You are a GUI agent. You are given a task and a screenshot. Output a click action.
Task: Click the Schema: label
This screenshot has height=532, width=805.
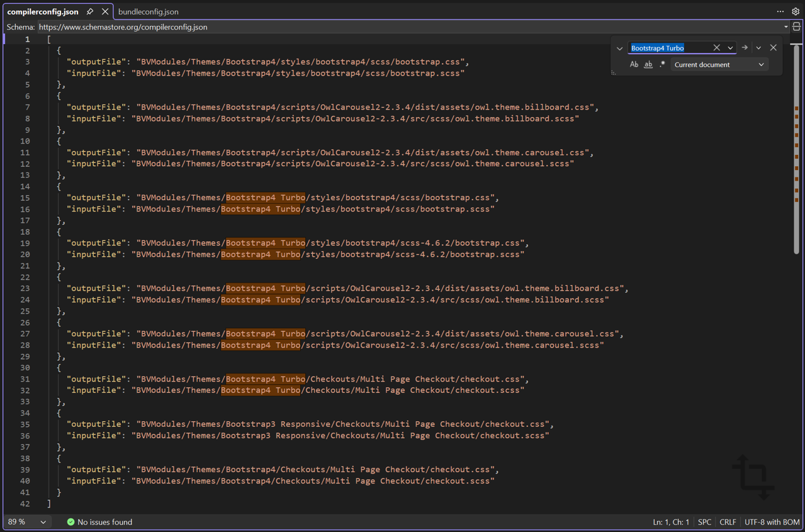(21, 27)
